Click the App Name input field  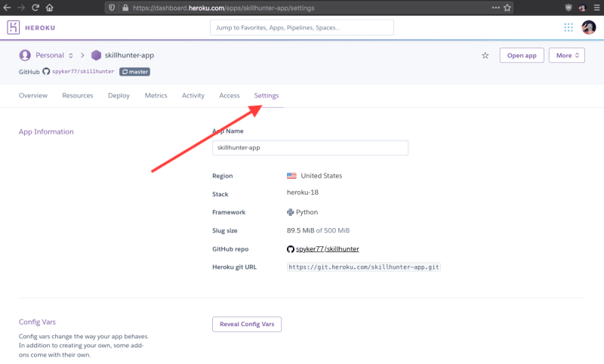click(x=310, y=147)
